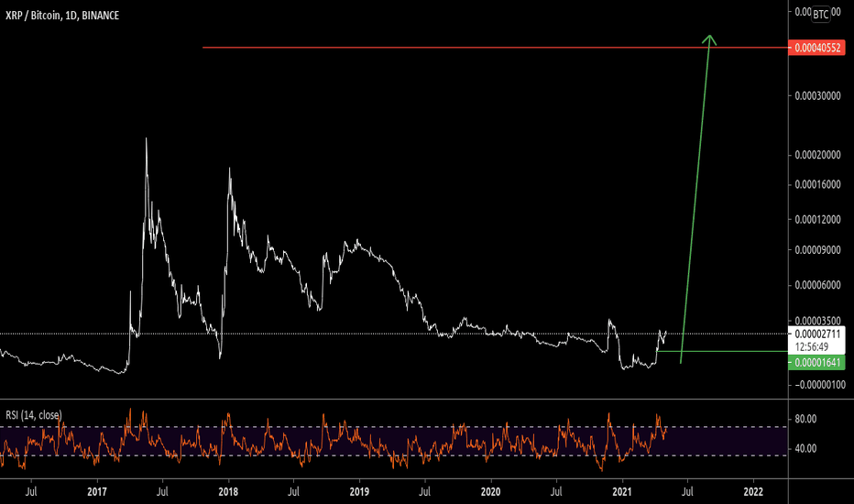Click the 2018 label on time axis

coord(228,491)
